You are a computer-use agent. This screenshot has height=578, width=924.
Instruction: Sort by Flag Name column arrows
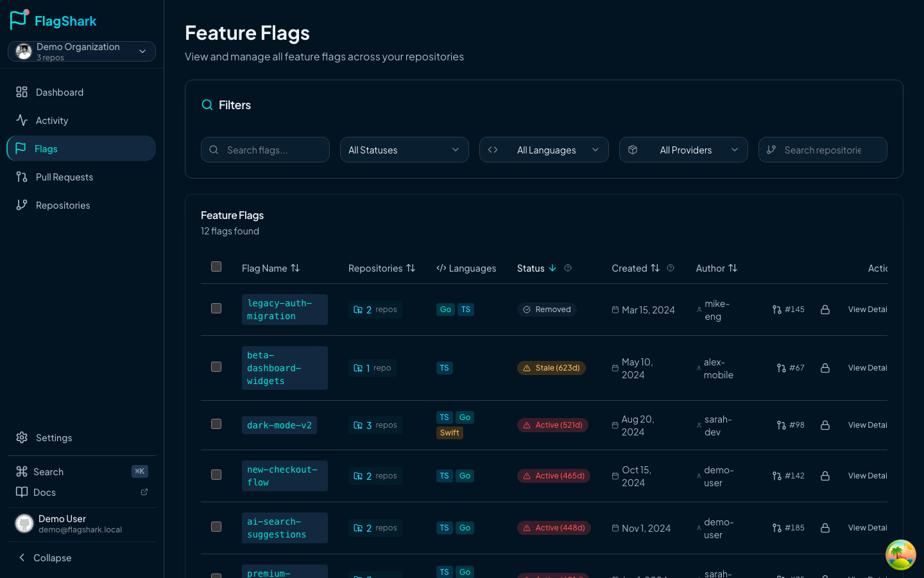pyautogui.click(x=295, y=268)
